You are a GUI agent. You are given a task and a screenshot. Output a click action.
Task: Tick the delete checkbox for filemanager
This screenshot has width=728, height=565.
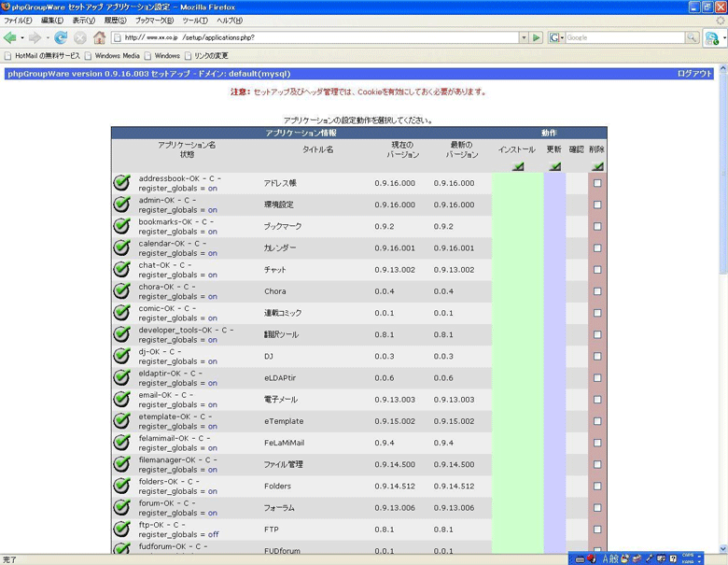(x=597, y=464)
